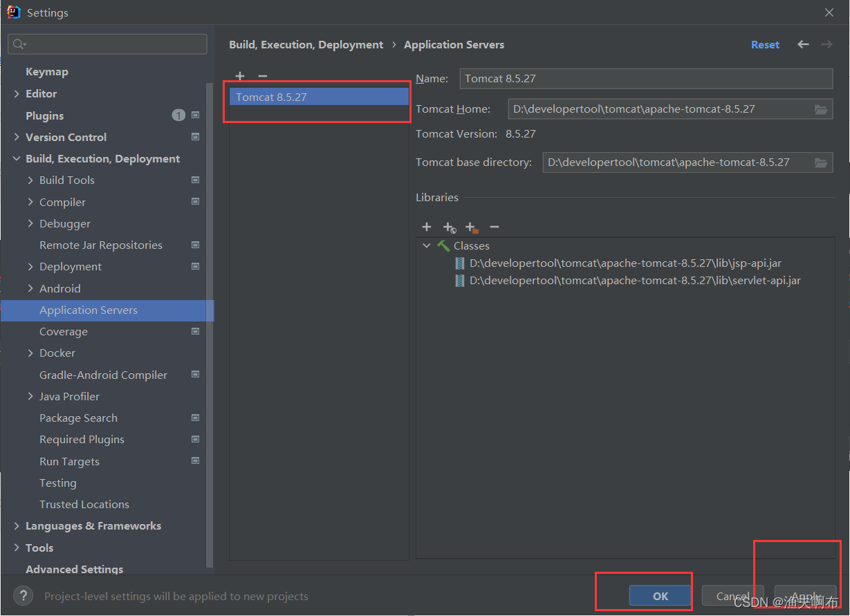Screen dimensions: 850x616
Task: Navigate forward in settings history
Action: pos(826,44)
